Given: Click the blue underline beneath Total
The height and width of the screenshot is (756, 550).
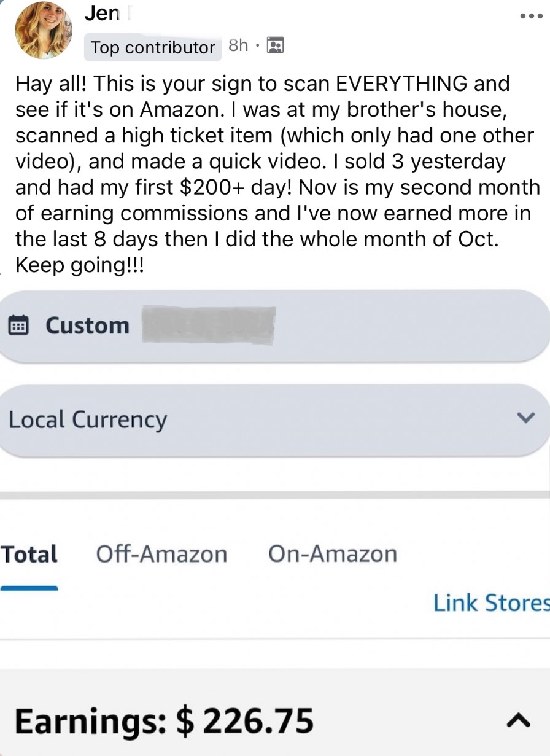Looking at the screenshot, I should [29, 588].
